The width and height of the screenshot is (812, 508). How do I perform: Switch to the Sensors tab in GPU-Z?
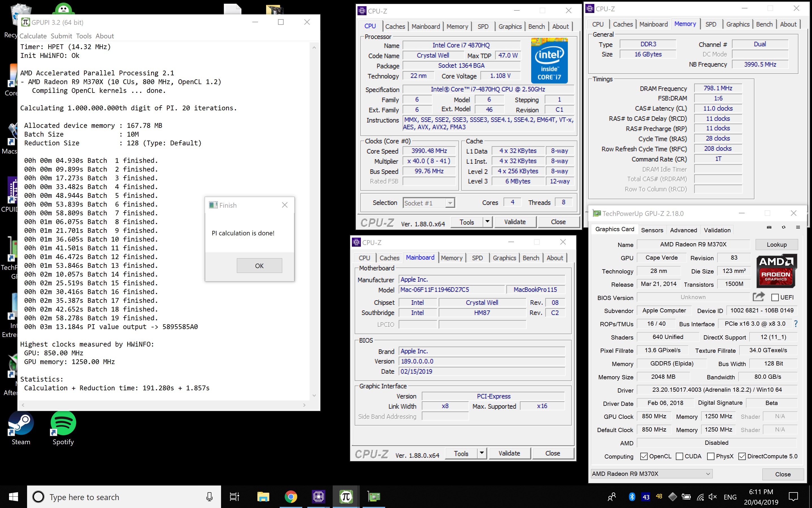[x=652, y=230]
